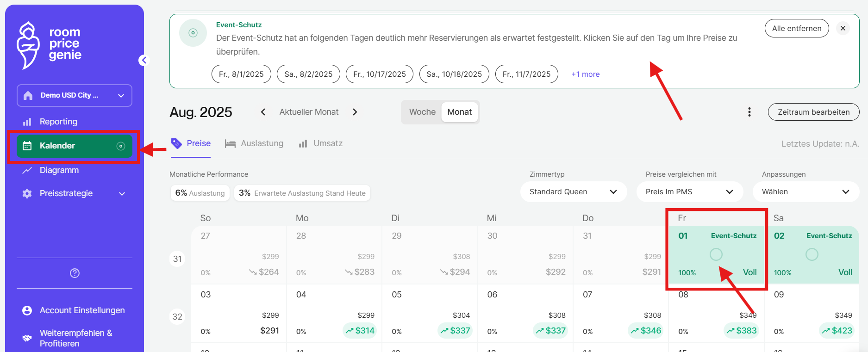Open the Preis Im PMS comparison dropdown
The height and width of the screenshot is (352, 868).
689,191
